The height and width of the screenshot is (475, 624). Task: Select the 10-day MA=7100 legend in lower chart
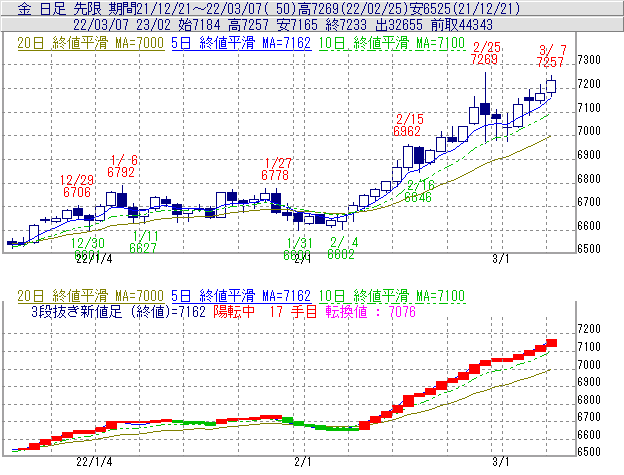point(392,296)
